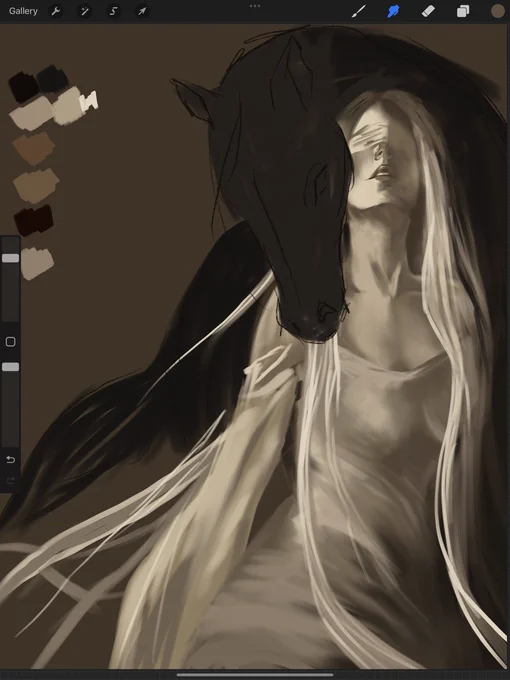Undo the last stroke
This screenshot has height=680, width=510.
click(x=10, y=460)
